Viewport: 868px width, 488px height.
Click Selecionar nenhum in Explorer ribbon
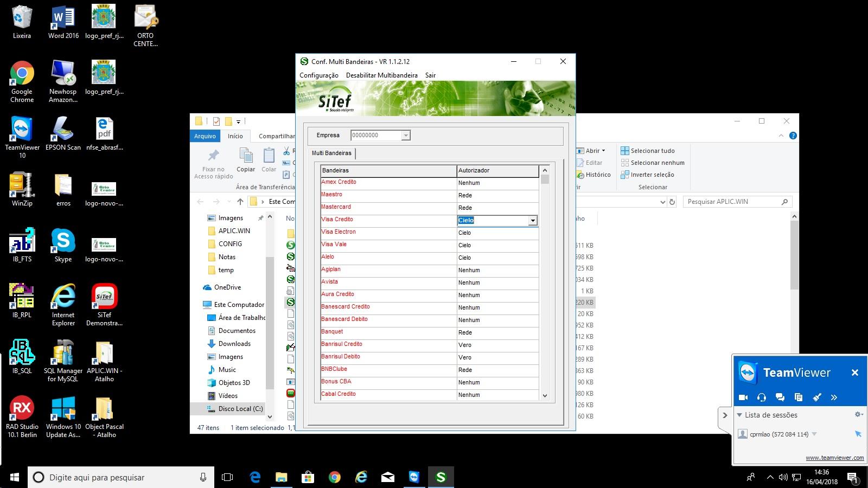click(x=653, y=163)
